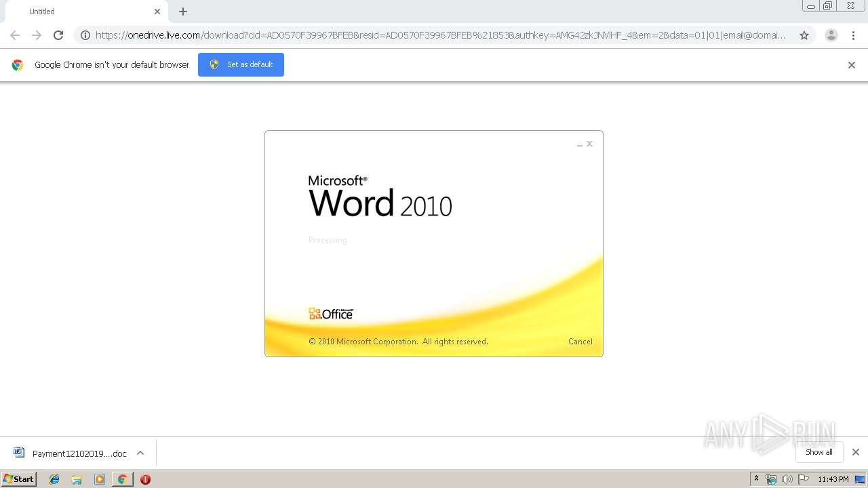Open the Windows Start menu
The image size is (868, 488).
tap(19, 479)
